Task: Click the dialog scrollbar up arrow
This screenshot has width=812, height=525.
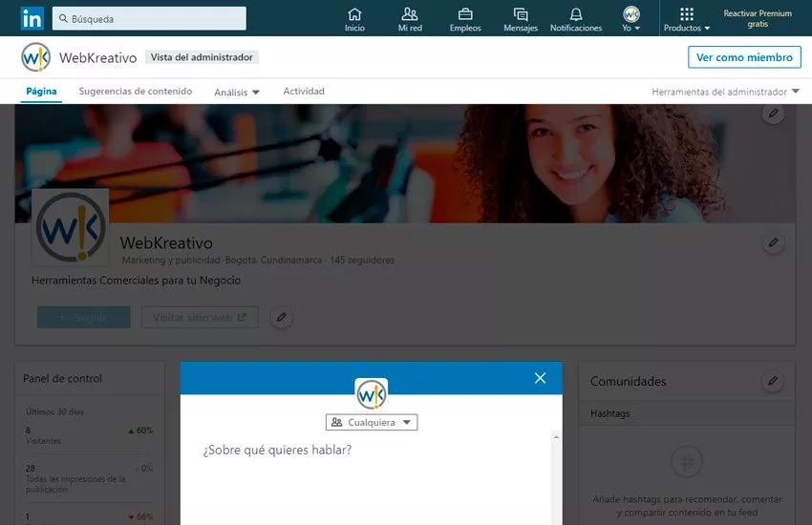Action: click(556, 437)
